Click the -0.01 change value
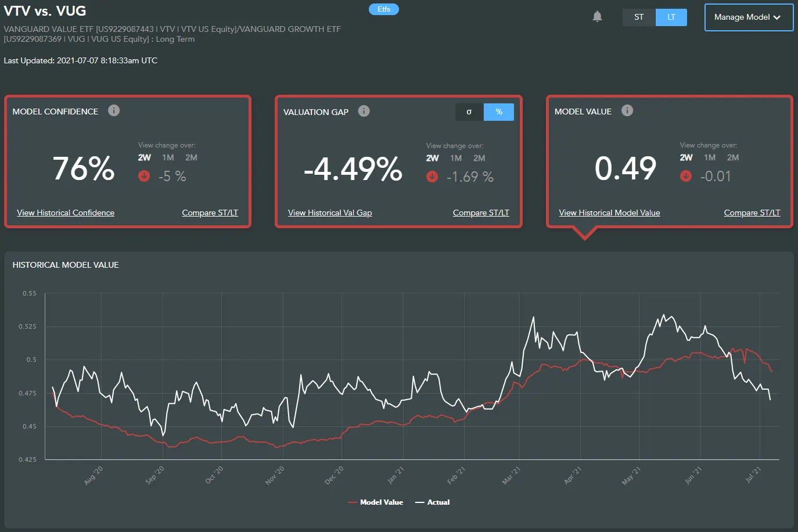 [716, 176]
